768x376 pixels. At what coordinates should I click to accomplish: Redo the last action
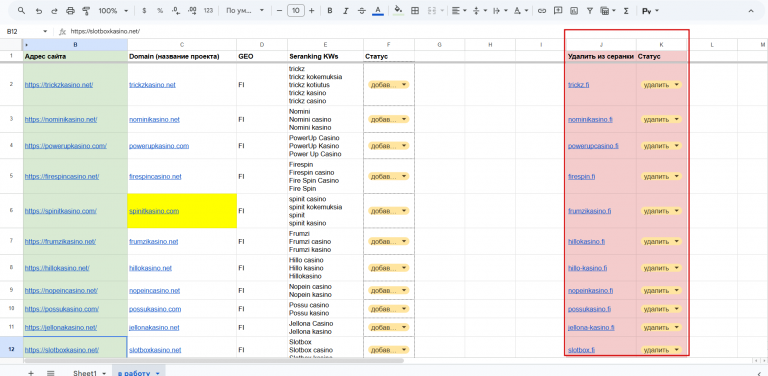coord(54,11)
